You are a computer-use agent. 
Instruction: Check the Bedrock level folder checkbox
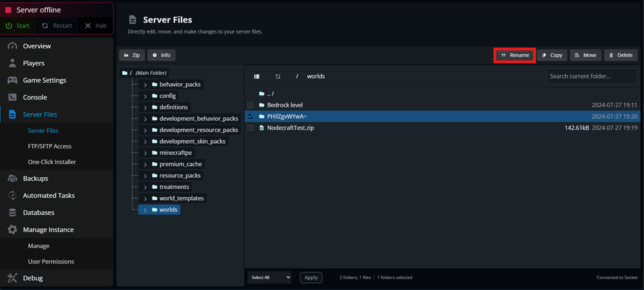(x=251, y=105)
